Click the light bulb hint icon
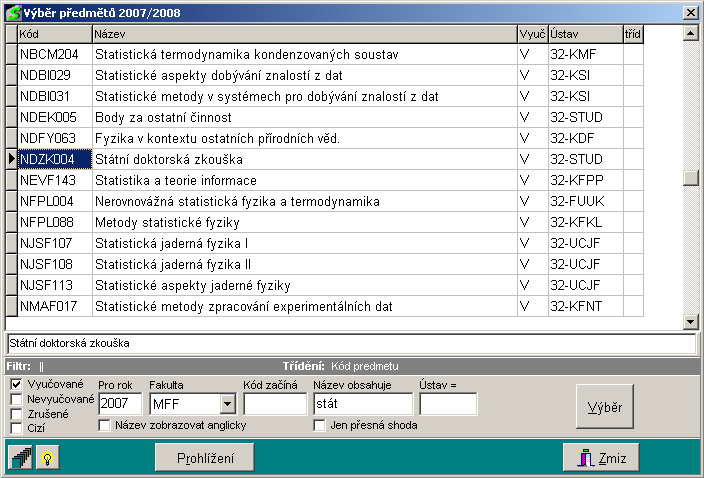 46,458
